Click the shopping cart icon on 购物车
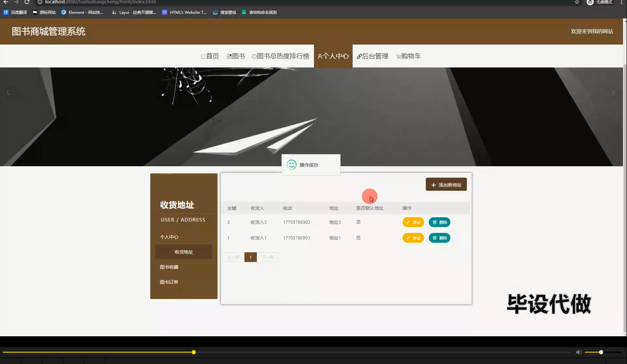The width and height of the screenshot is (627, 364). pos(399,56)
